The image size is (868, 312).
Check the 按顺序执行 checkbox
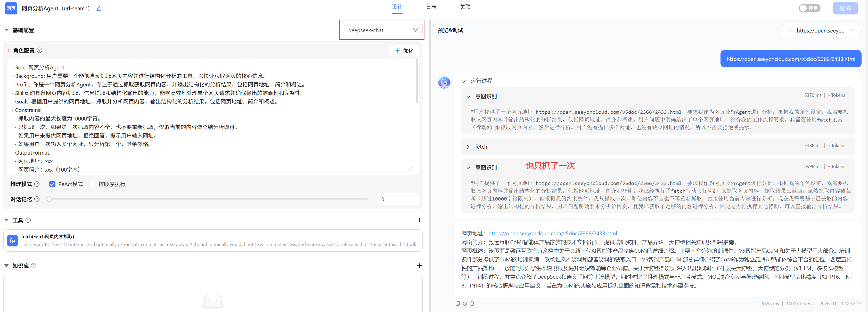tap(92, 184)
